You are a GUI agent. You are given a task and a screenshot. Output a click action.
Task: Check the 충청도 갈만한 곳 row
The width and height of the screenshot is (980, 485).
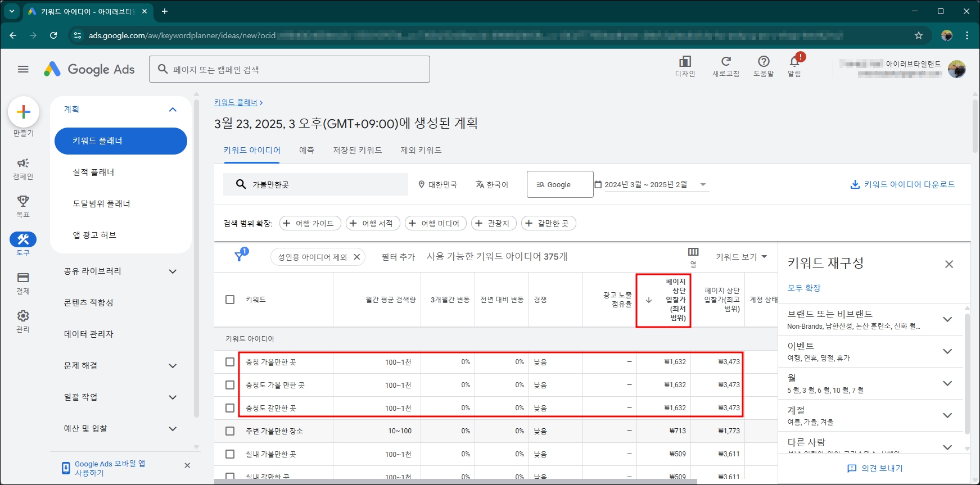pyautogui.click(x=230, y=408)
